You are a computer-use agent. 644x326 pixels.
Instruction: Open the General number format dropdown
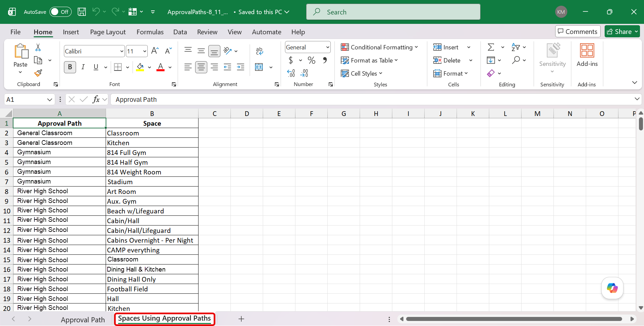(x=327, y=47)
